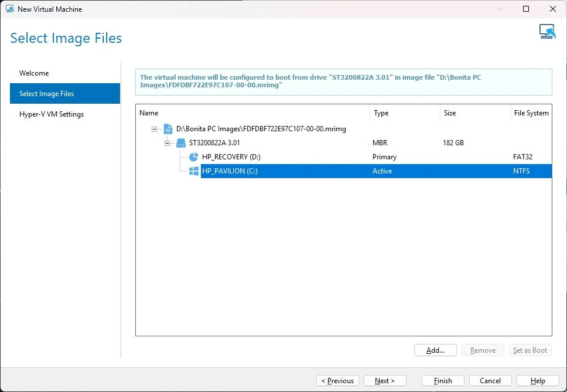Click the NTFS file system cell
The image size is (567, 392).
(521, 171)
